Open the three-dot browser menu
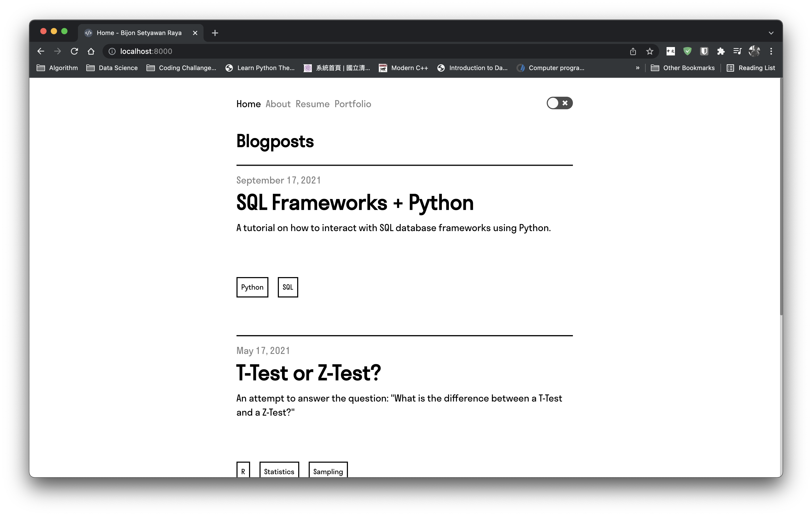Image resolution: width=812 pixels, height=516 pixels. click(771, 51)
